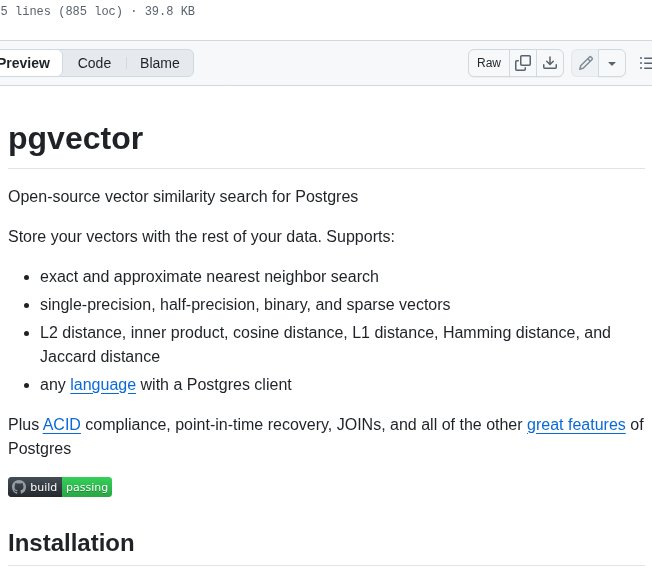652x568 pixels.
Task: Switch to the Code tab
Action: click(x=94, y=63)
